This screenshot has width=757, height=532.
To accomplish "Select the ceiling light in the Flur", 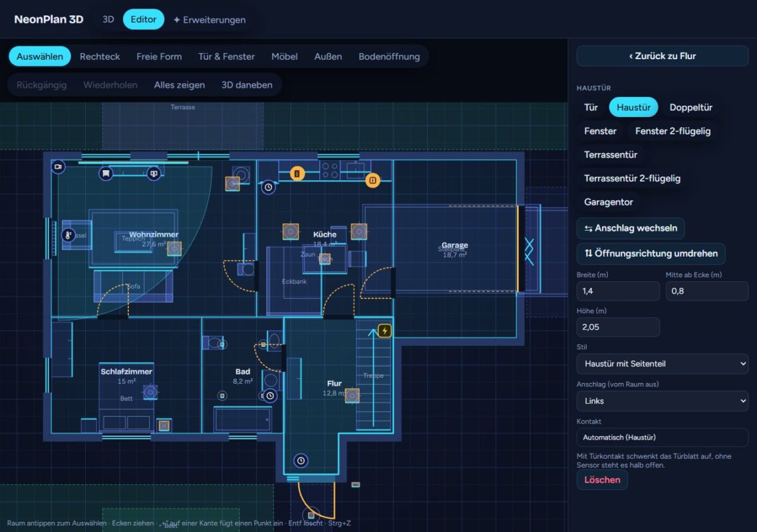I will (352, 396).
